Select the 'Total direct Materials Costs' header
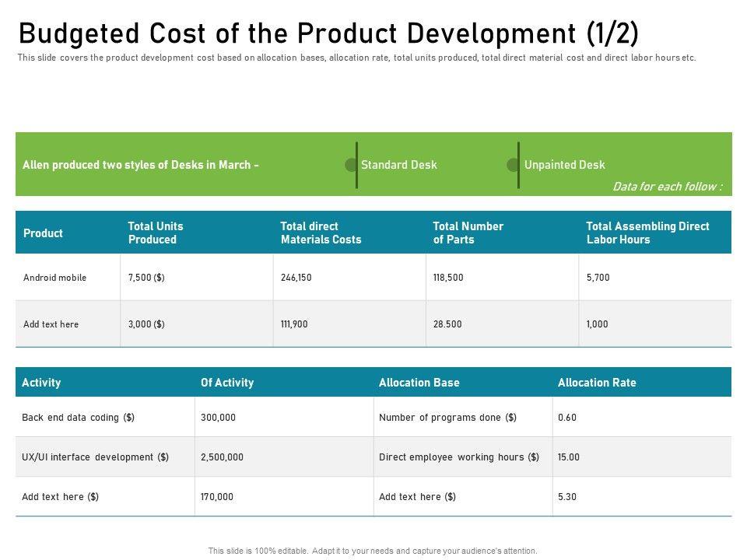Image resolution: width=747 pixels, height=560 pixels. [321, 233]
